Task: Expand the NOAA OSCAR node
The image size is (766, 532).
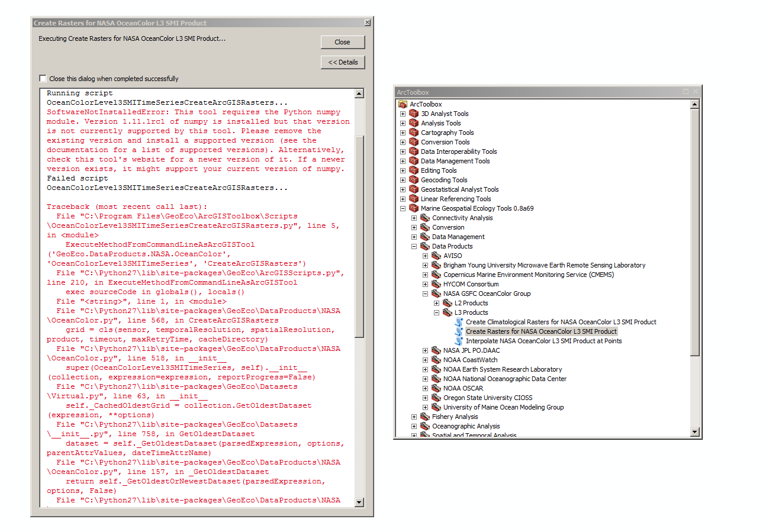Action: pos(426,388)
